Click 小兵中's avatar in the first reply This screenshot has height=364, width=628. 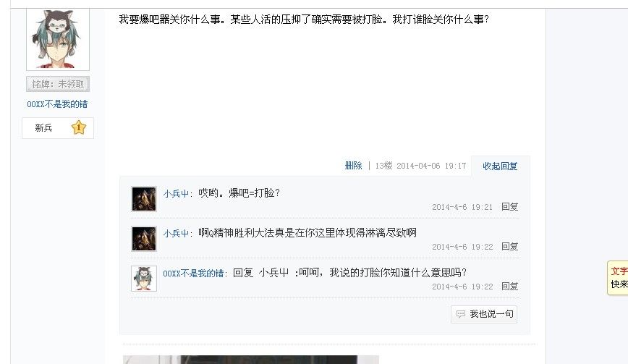(x=144, y=198)
